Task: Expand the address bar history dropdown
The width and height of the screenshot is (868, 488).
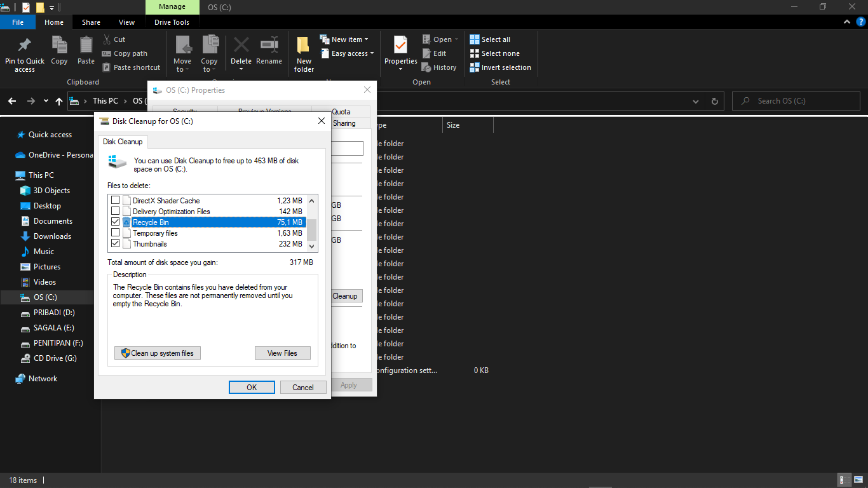Action: 696,101
